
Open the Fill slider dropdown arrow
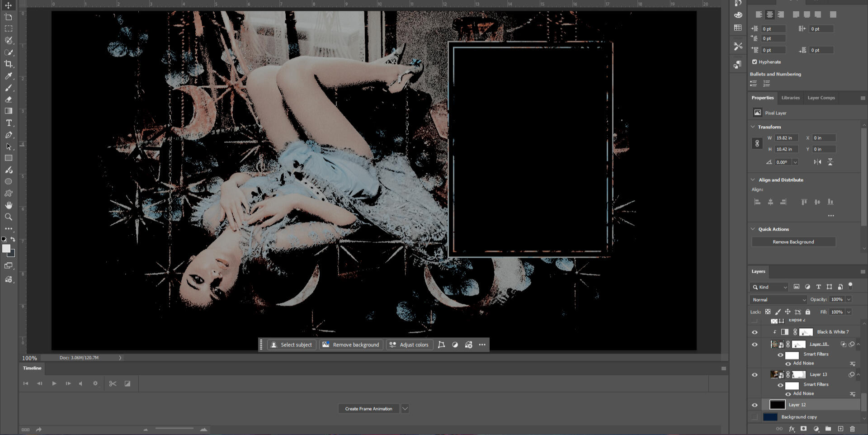849,312
